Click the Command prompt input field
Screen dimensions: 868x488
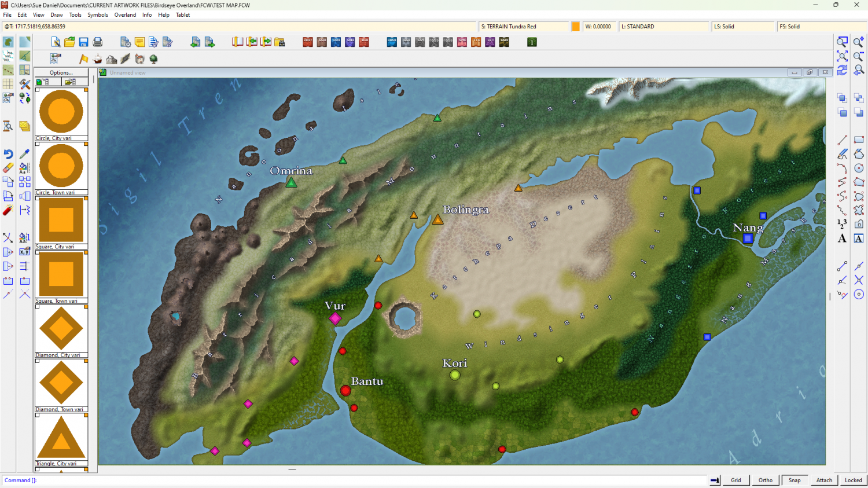pyautogui.click(x=356, y=480)
